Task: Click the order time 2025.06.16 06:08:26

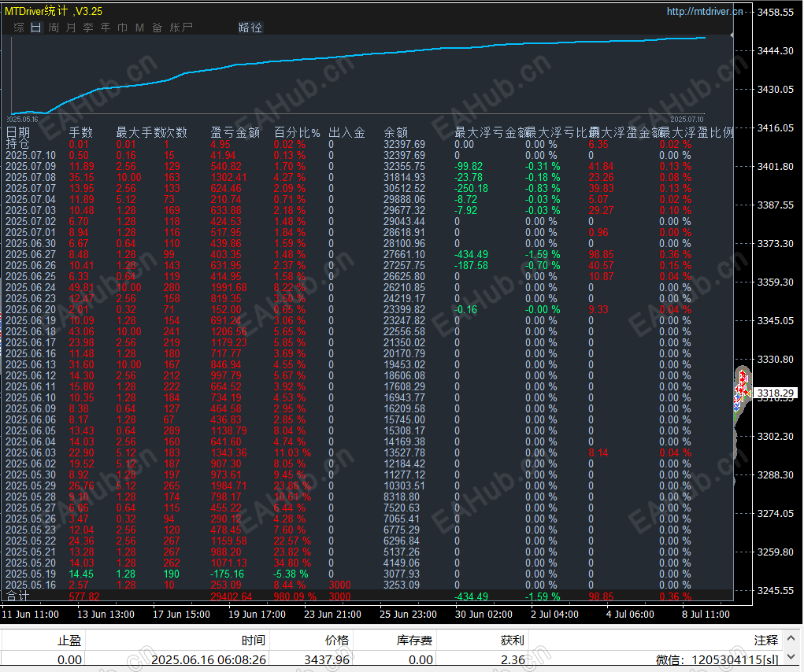Action: [x=209, y=659]
